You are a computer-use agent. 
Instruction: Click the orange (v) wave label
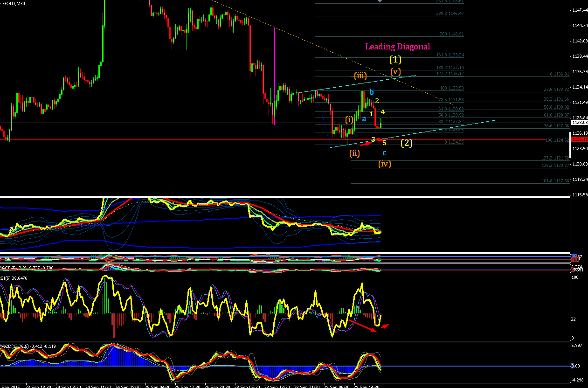(395, 72)
